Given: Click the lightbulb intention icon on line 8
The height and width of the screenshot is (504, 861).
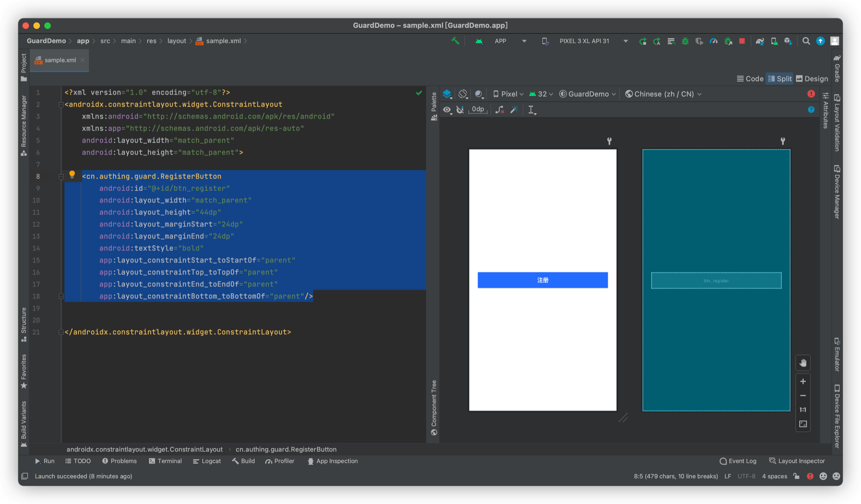Looking at the screenshot, I should [72, 174].
